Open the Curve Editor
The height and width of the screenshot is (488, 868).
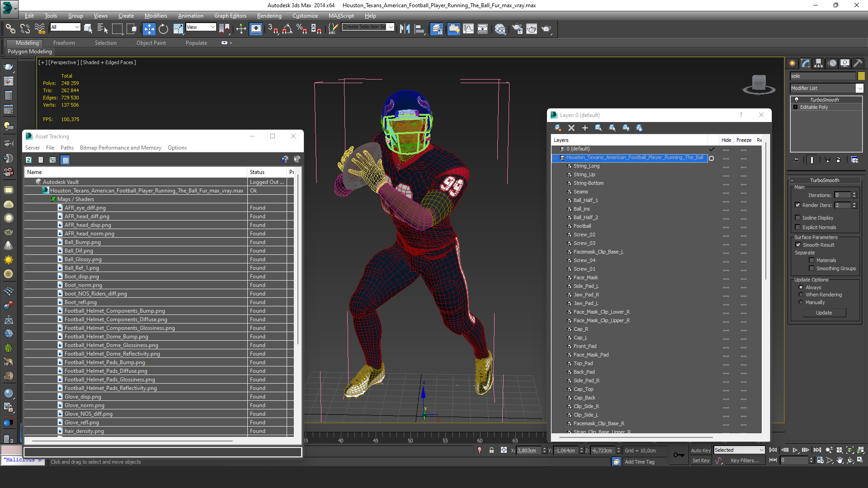468,29
